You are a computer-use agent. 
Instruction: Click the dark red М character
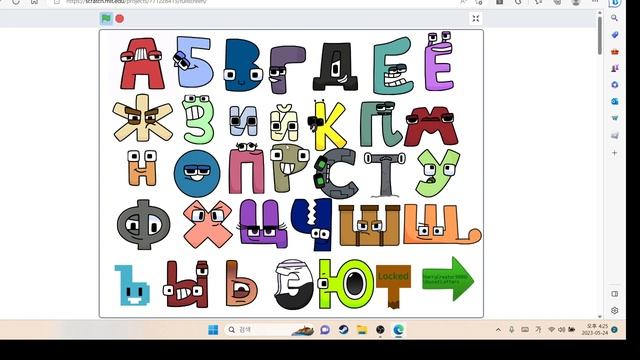[431, 126]
